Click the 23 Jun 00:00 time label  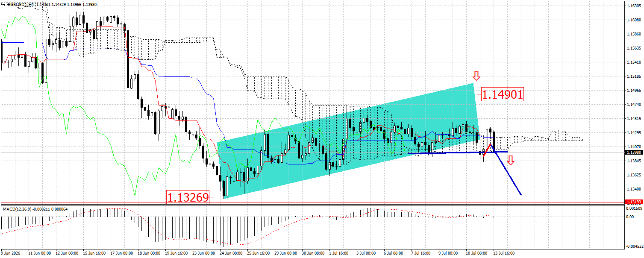(x=205, y=253)
